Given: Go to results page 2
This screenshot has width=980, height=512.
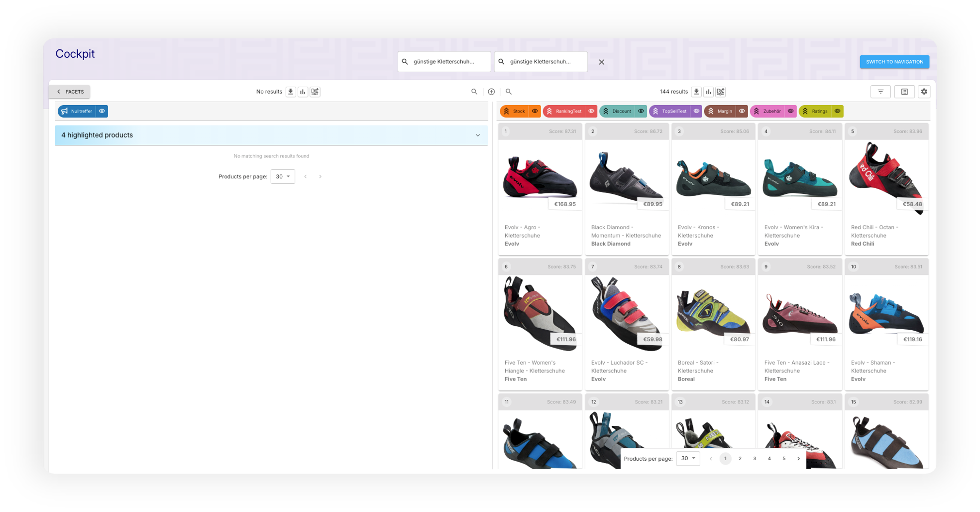Looking at the screenshot, I should (740, 459).
